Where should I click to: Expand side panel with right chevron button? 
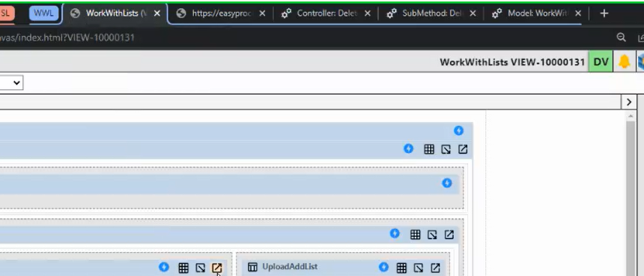(x=629, y=102)
